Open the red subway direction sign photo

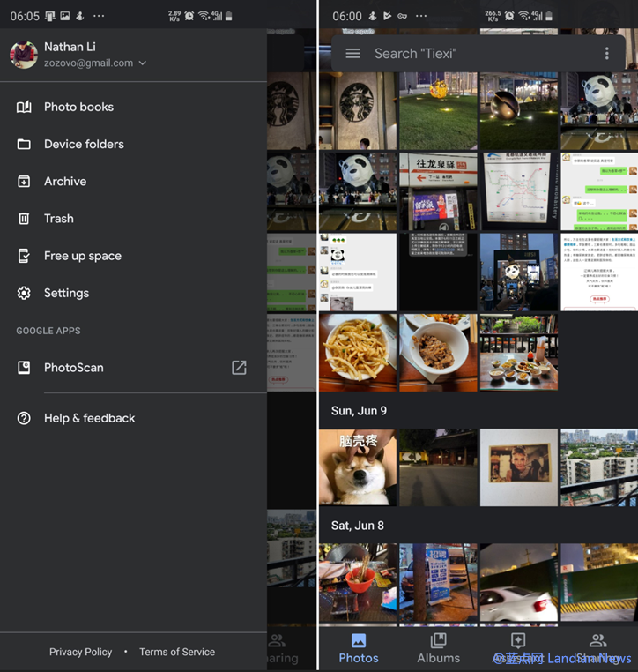tap(438, 191)
